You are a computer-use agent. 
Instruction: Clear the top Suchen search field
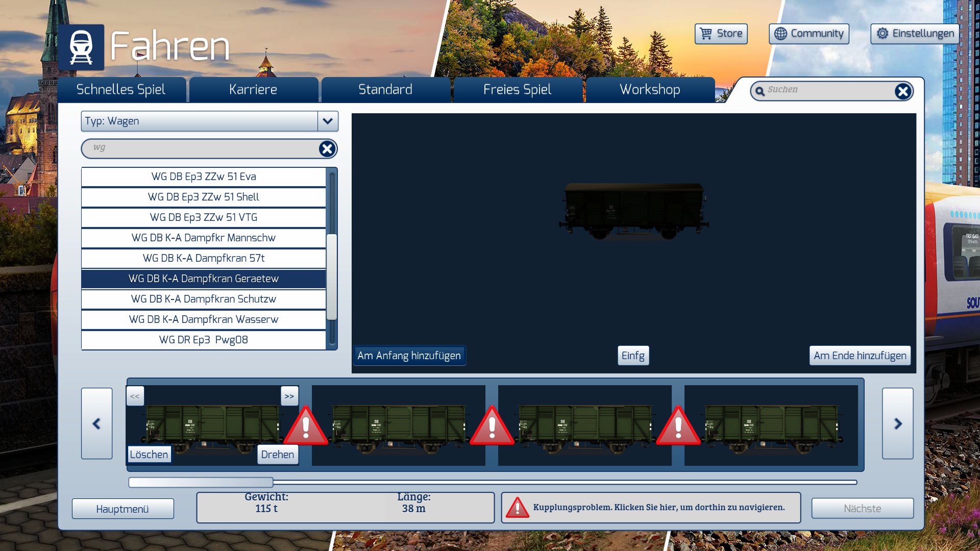(x=902, y=91)
